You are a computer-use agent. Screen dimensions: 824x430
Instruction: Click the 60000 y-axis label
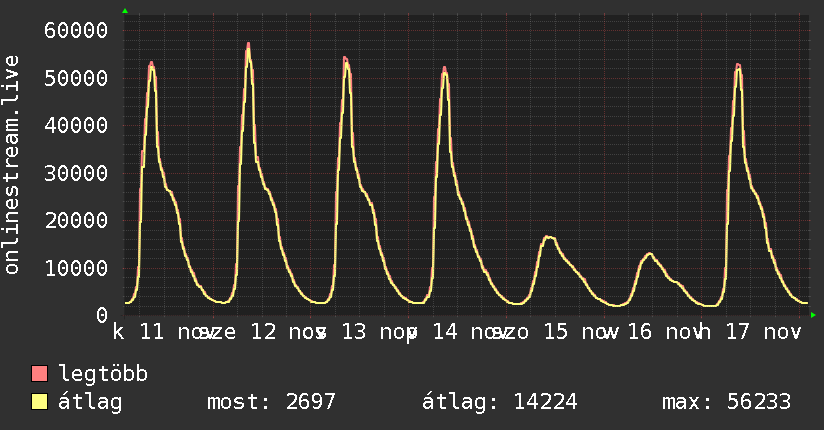tap(76, 30)
